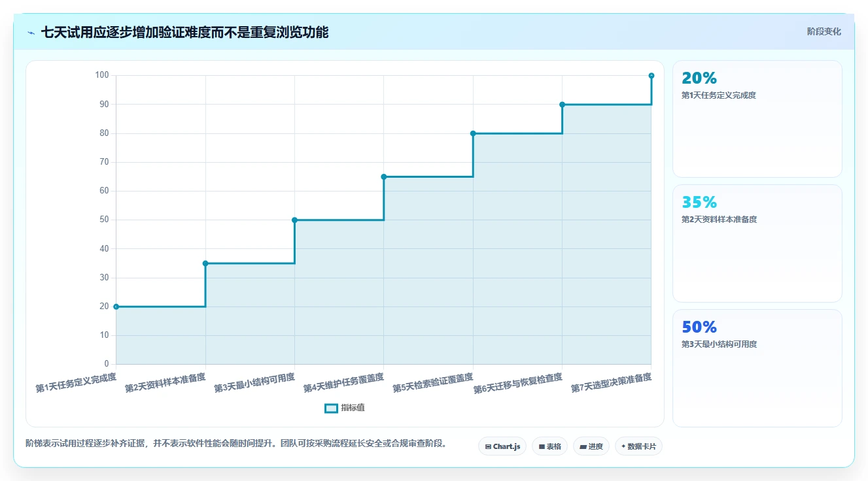Click the data point at value 50
Screen dimensions: 868x481
294,220
